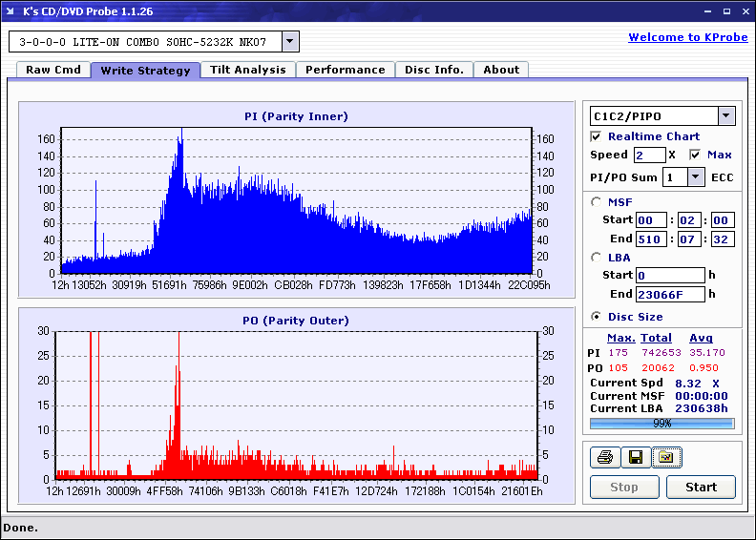Open the LITE-ON drive selection dropdown
Screen dimensions: 756x540
click(x=289, y=41)
